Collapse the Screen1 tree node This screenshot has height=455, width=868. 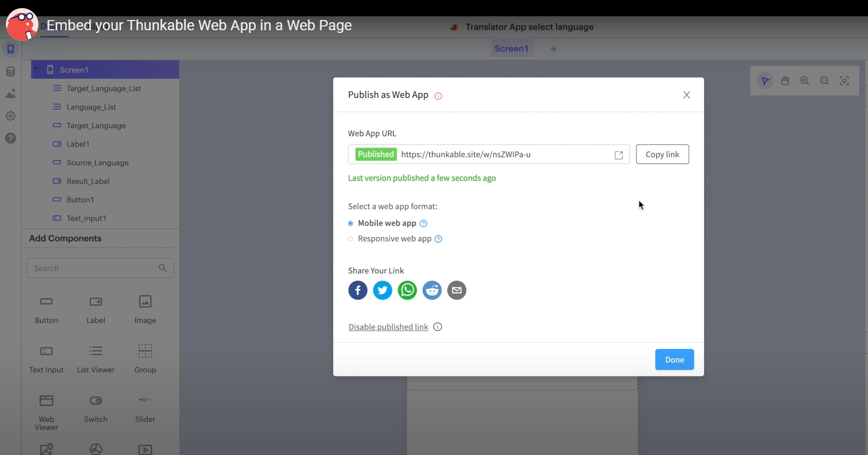click(x=36, y=69)
